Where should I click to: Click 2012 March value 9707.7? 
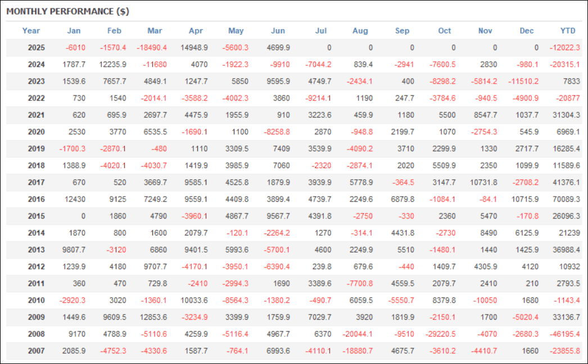(x=155, y=267)
